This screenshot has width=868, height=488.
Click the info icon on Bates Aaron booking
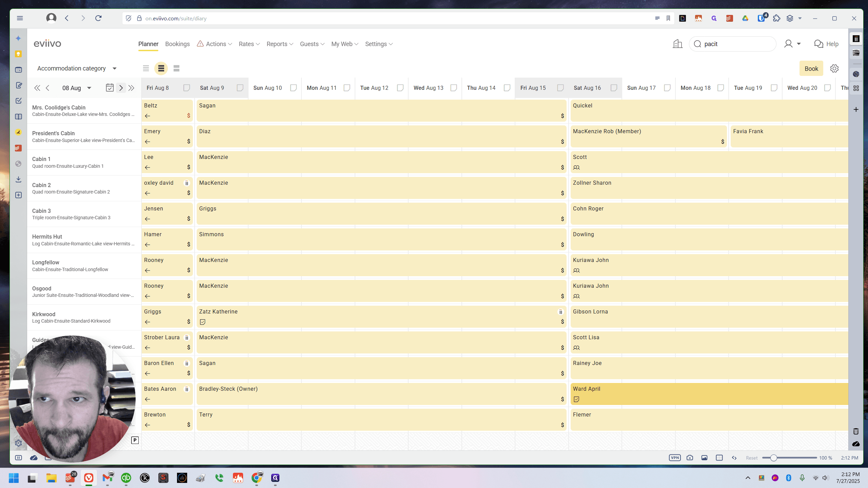click(x=186, y=389)
